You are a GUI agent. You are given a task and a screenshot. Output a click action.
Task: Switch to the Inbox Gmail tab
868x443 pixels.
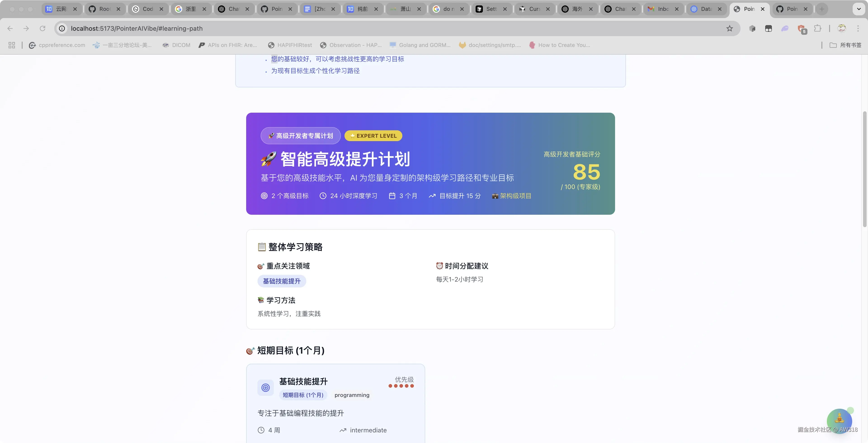click(660, 9)
